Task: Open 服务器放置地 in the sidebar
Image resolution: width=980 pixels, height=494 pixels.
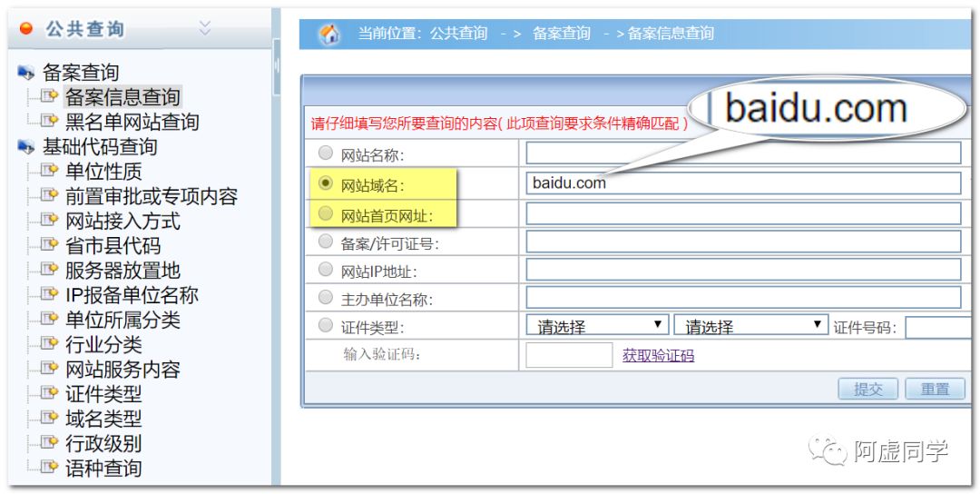Action: coord(123,270)
